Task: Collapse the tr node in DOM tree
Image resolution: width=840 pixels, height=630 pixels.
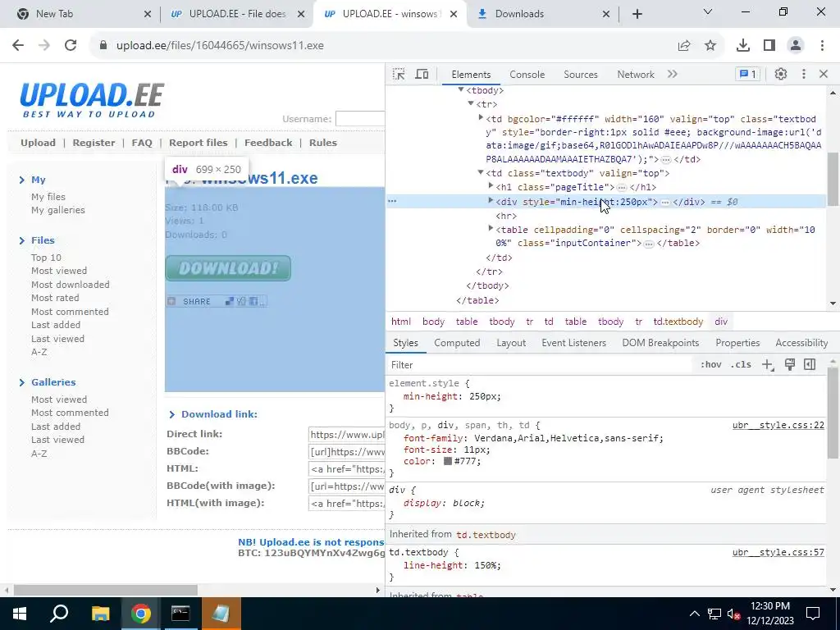Action: (471, 104)
